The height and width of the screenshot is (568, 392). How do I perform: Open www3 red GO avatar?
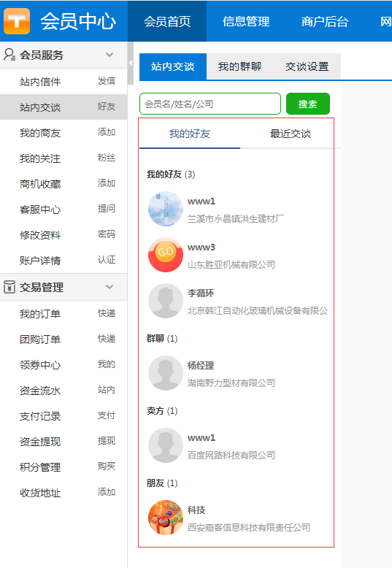(166, 255)
